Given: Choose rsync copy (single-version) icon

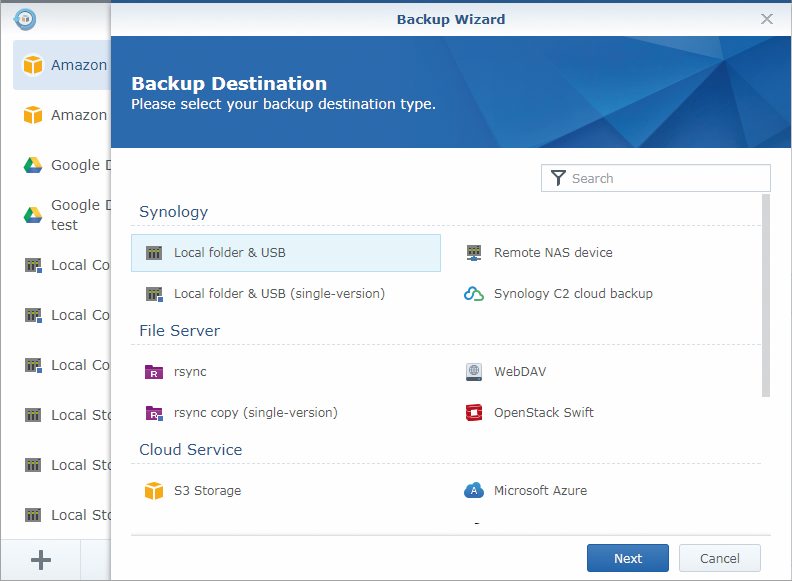Looking at the screenshot, I should [x=154, y=413].
